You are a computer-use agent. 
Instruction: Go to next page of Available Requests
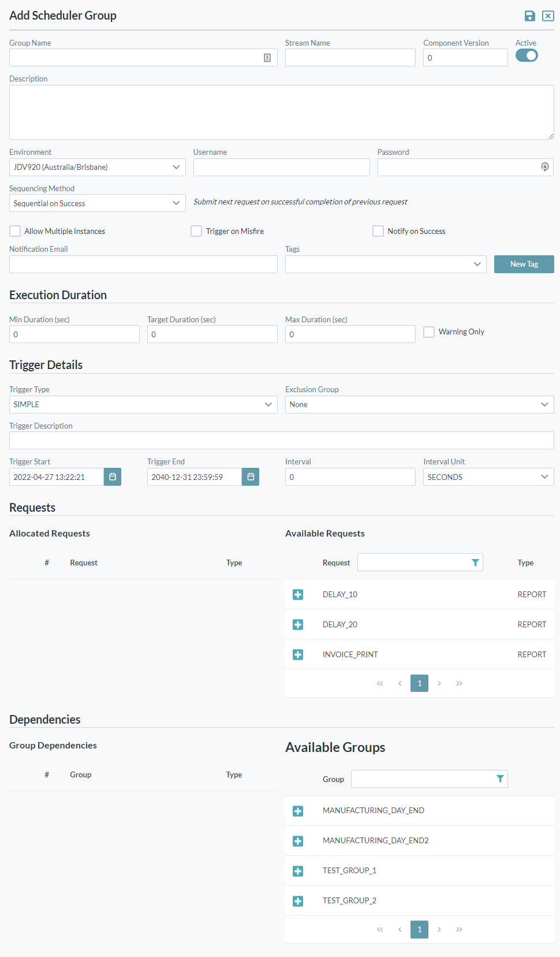(439, 683)
